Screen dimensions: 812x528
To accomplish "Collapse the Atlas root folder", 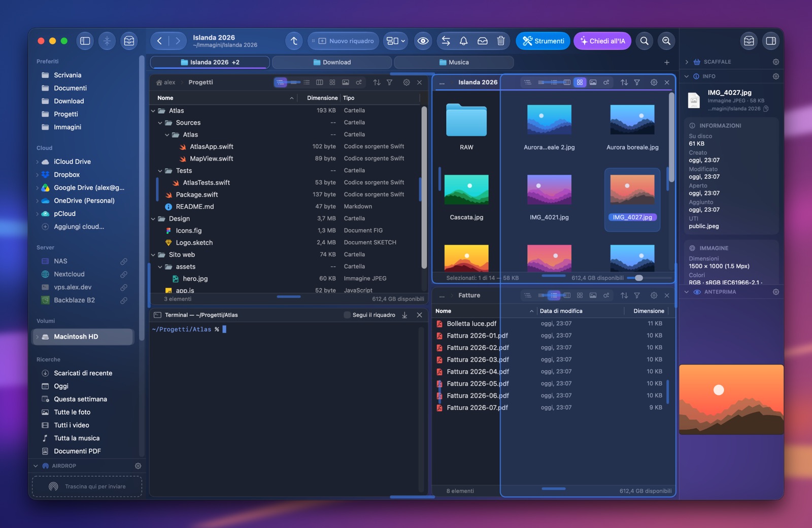I will click(153, 111).
